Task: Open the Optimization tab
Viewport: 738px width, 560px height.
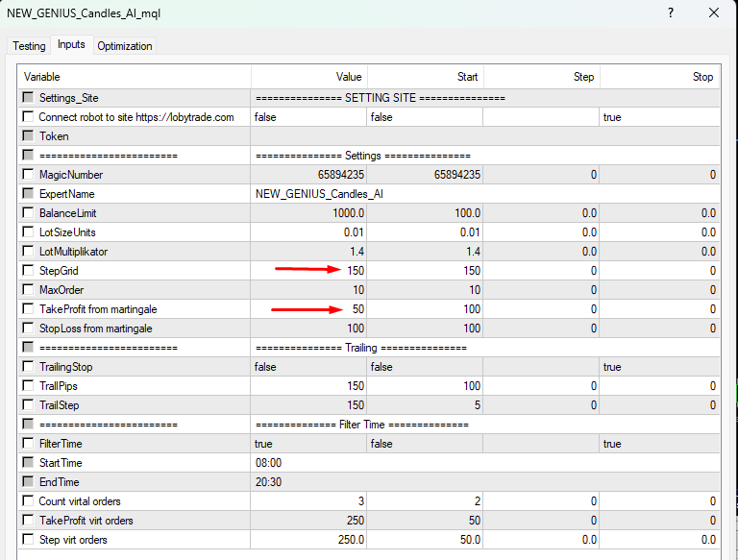Action: pyautogui.click(x=125, y=46)
